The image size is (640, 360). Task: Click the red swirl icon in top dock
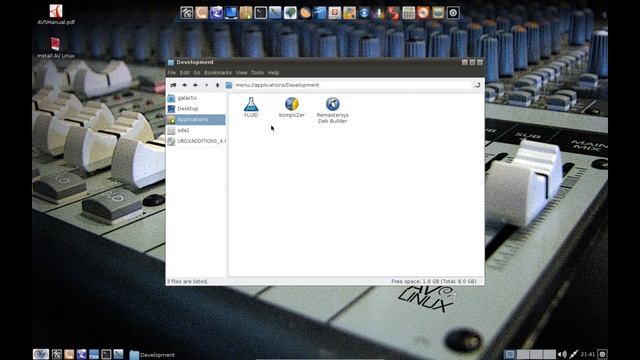pyautogui.click(x=393, y=13)
